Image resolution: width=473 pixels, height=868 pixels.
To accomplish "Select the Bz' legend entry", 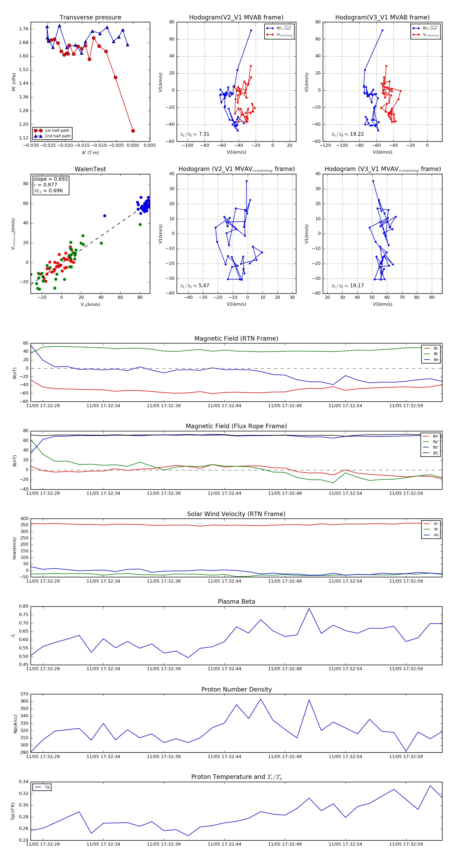I will pos(431,447).
